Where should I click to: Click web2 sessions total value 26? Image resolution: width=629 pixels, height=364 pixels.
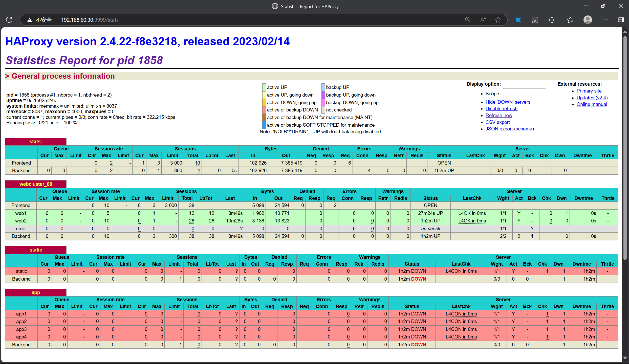pyautogui.click(x=191, y=221)
